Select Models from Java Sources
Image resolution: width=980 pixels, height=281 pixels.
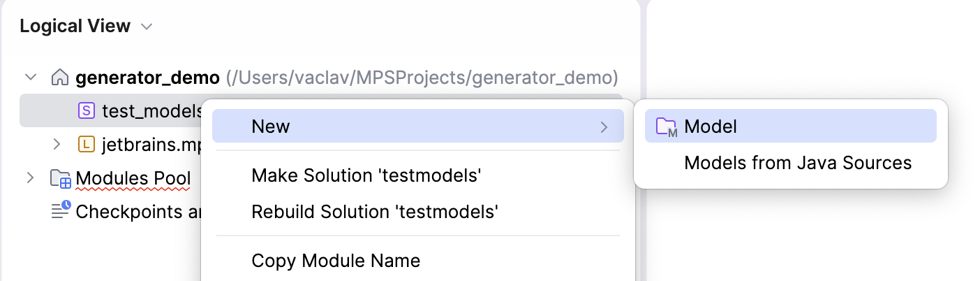(797, 163)
